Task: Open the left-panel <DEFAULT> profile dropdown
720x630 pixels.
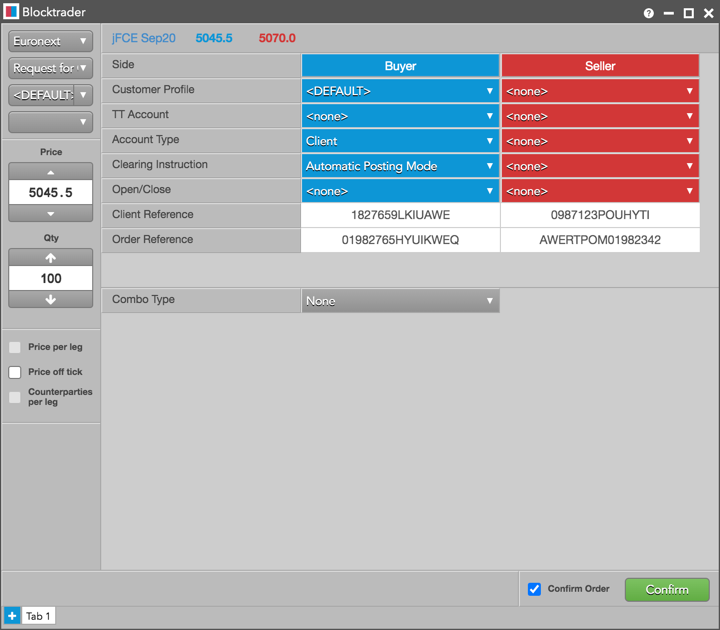Action: [x=51, y=95]
